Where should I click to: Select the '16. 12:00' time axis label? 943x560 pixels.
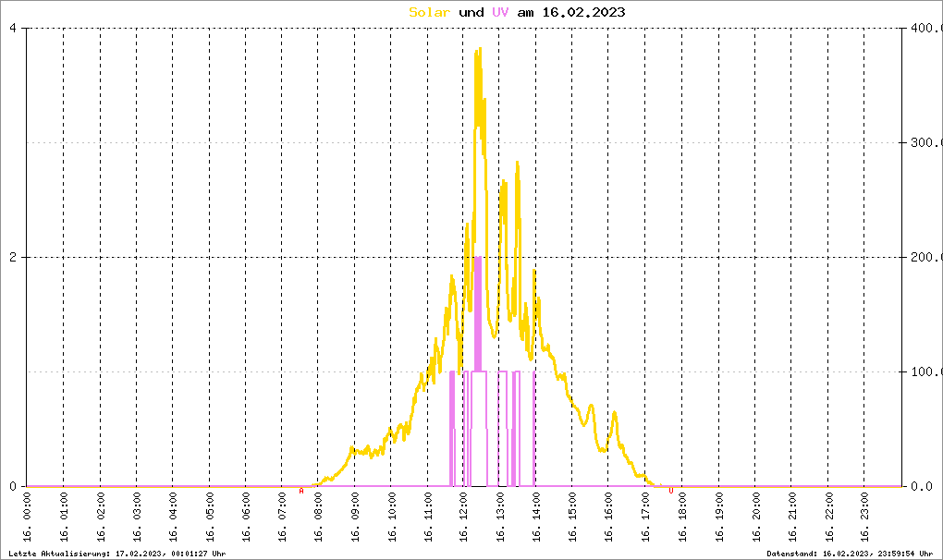coord(465,518)
